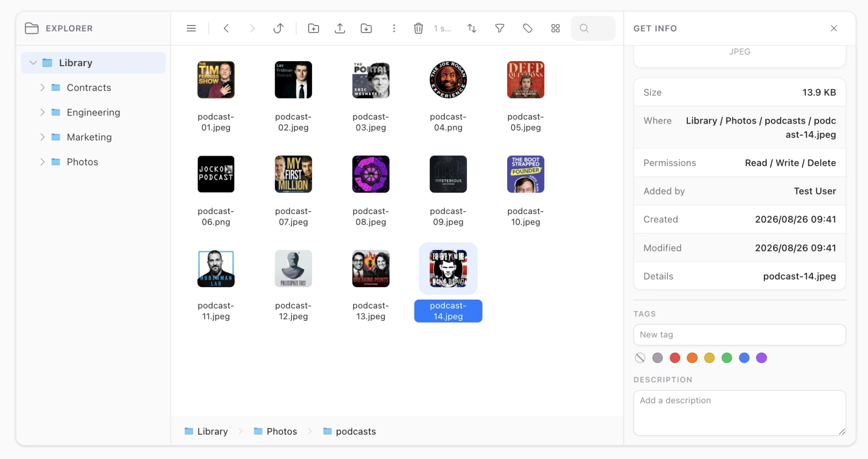Viewport: 868px width, 459px height.
Task: Click the selected podcast-14.jpeg file name
Action: 448,311
